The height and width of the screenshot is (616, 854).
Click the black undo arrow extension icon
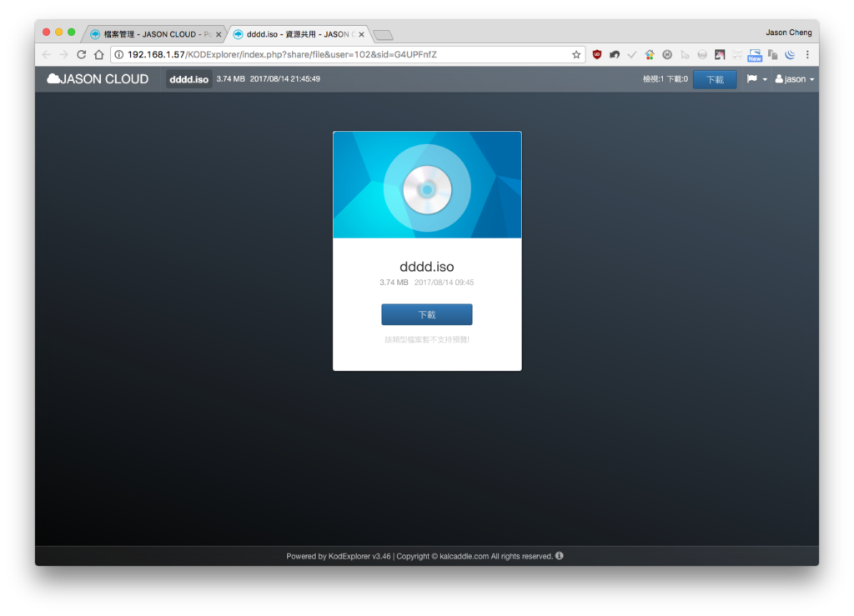(x=615, y=54)
